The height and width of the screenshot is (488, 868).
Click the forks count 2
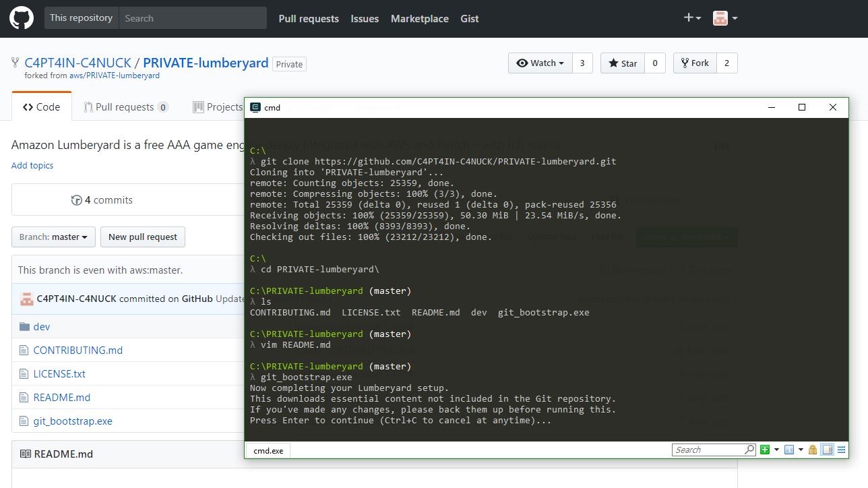pos(726,63)
